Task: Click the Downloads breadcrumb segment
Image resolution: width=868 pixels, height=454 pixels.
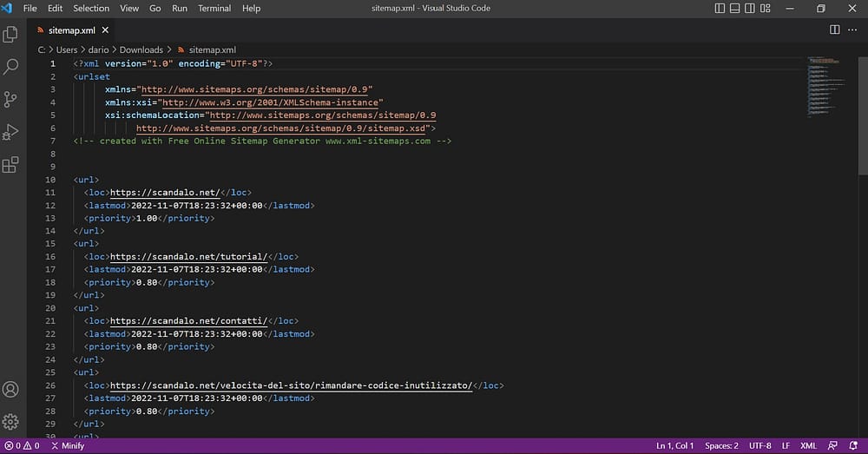Action: (141, 49)
